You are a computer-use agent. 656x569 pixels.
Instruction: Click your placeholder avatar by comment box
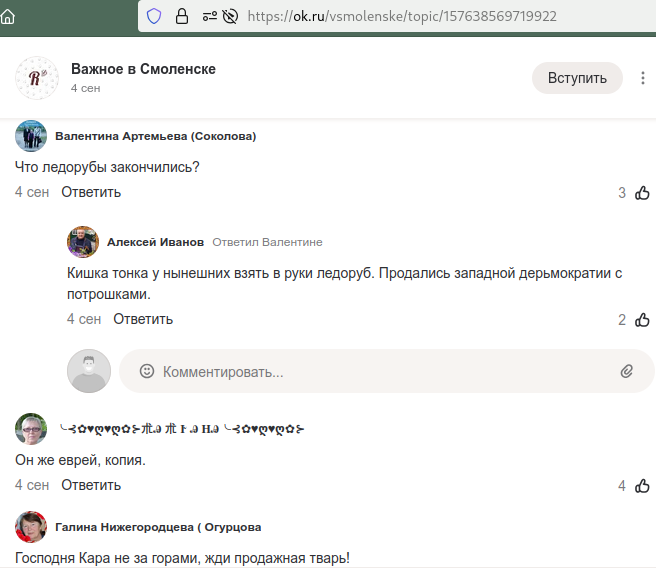click(89, 371)
